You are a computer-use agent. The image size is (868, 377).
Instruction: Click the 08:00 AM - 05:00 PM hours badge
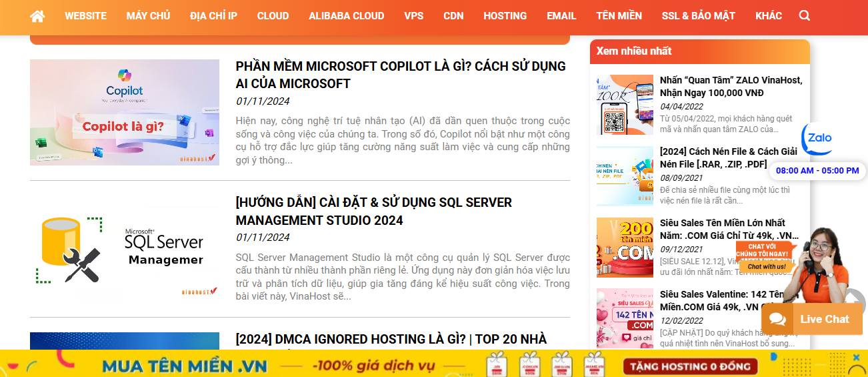click(817, 171)
